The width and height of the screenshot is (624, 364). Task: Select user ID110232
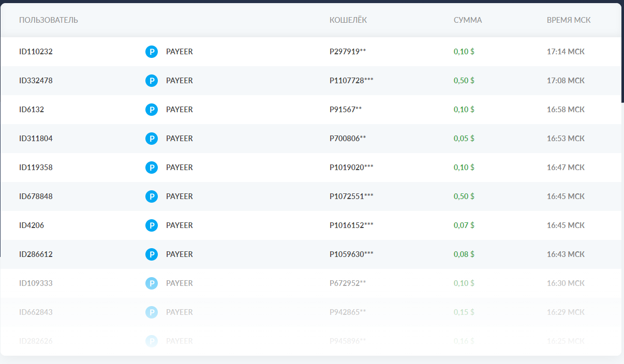pos(36,52)
